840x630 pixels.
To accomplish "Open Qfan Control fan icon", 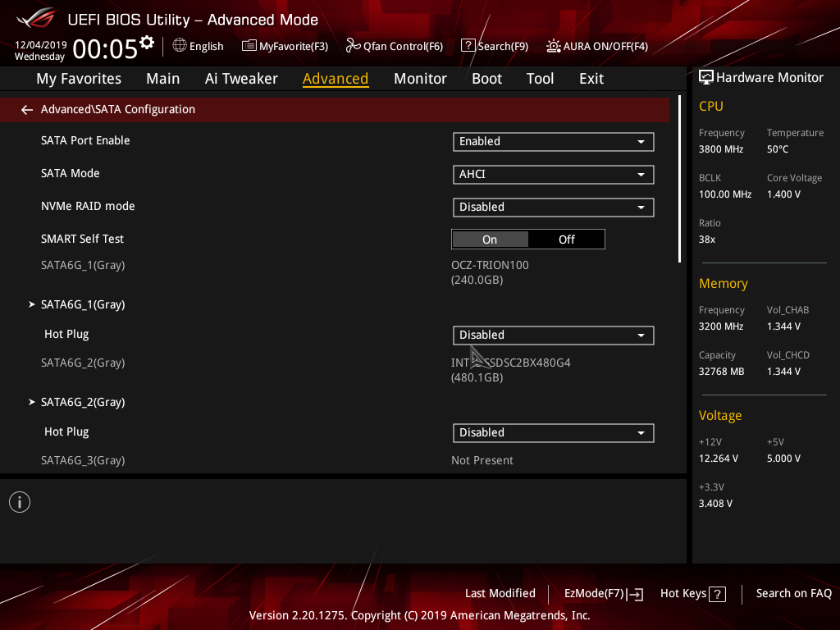I will [x=353, y=46].
